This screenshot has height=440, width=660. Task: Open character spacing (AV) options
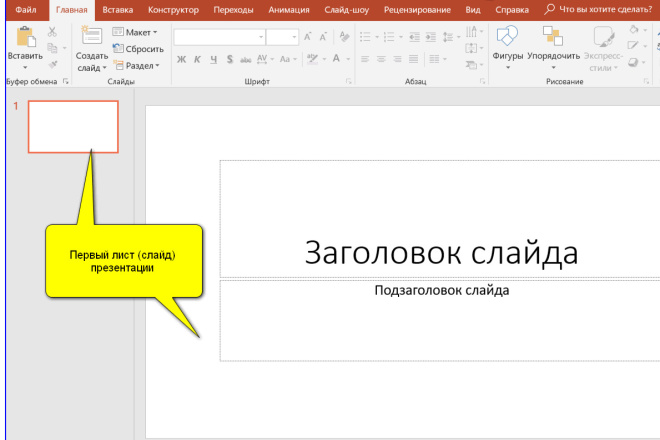pos(265,59)
